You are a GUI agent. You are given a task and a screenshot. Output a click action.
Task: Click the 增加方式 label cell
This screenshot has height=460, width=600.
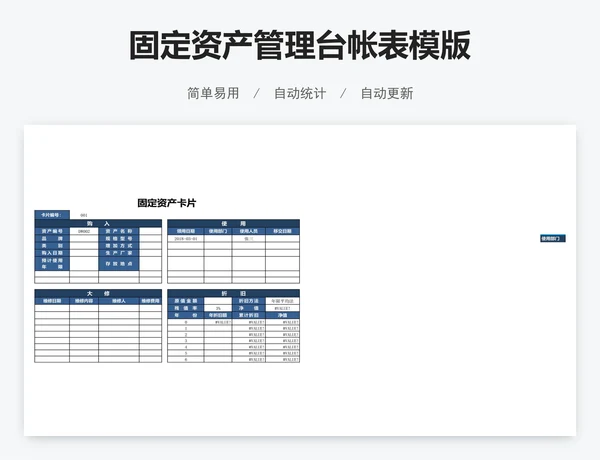(119, 246)
